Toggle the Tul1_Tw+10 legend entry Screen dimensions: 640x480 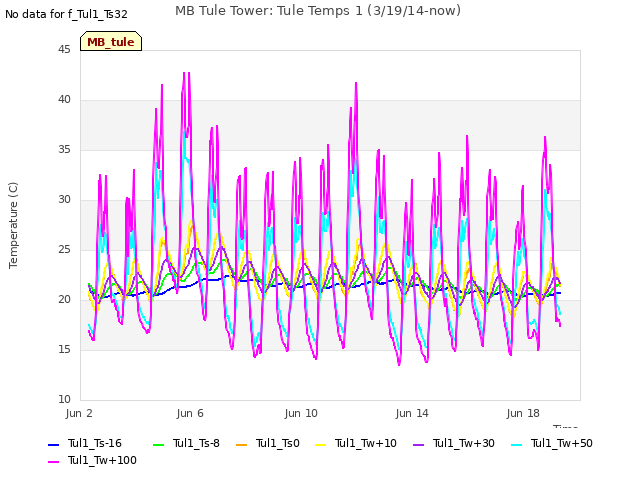pyautogui.click(x=356, y=443)
